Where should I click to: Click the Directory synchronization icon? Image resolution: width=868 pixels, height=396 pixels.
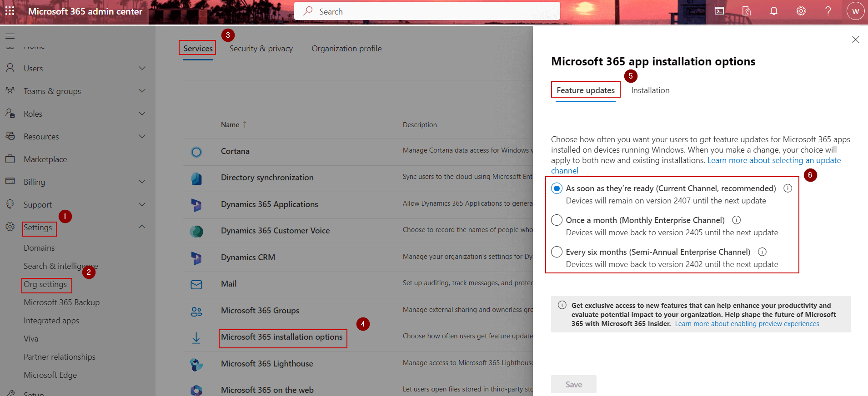pos(196,178)
